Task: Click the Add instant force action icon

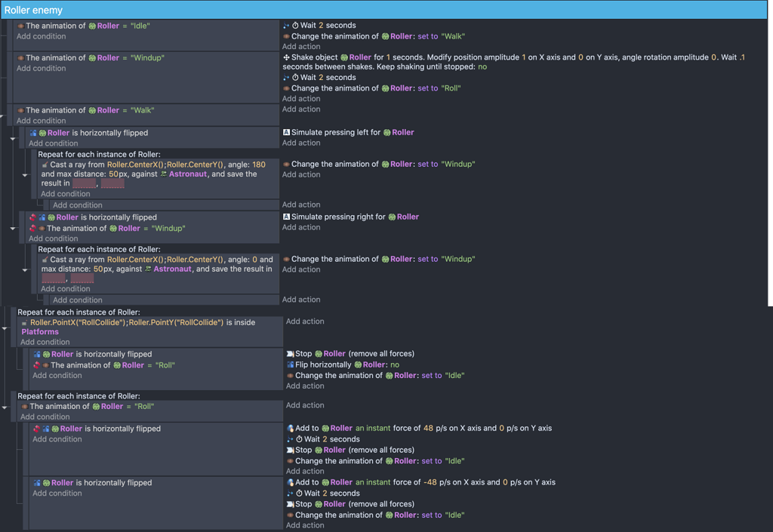Action: [290, 428]
